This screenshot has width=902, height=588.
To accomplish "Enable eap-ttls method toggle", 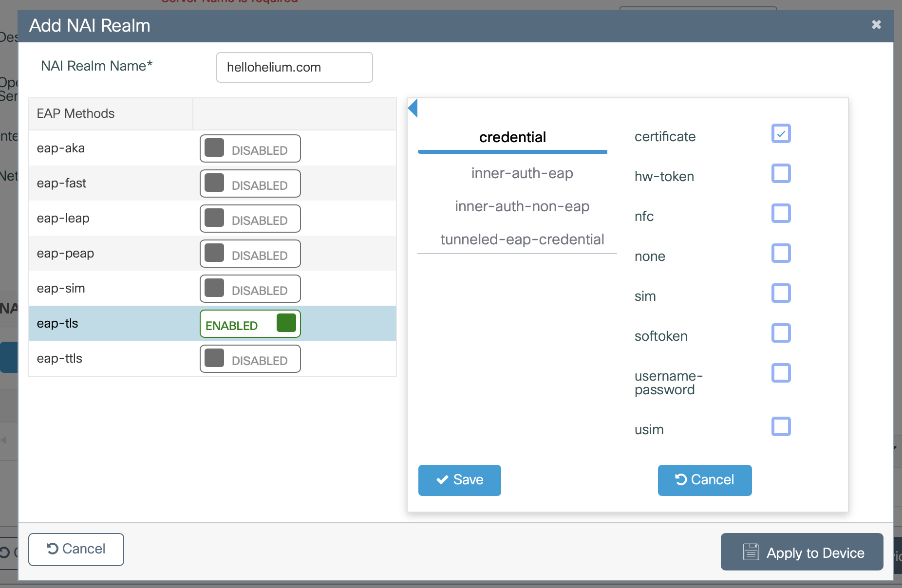I will pos(250,359).
